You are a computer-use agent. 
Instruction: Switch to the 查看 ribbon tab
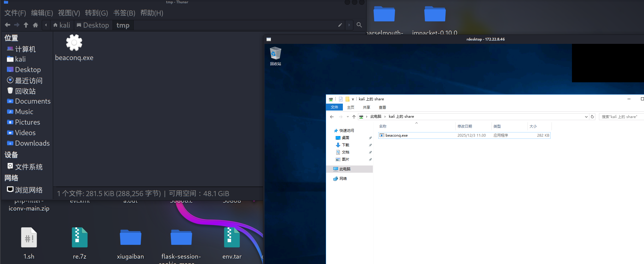(x=382, y=107)
